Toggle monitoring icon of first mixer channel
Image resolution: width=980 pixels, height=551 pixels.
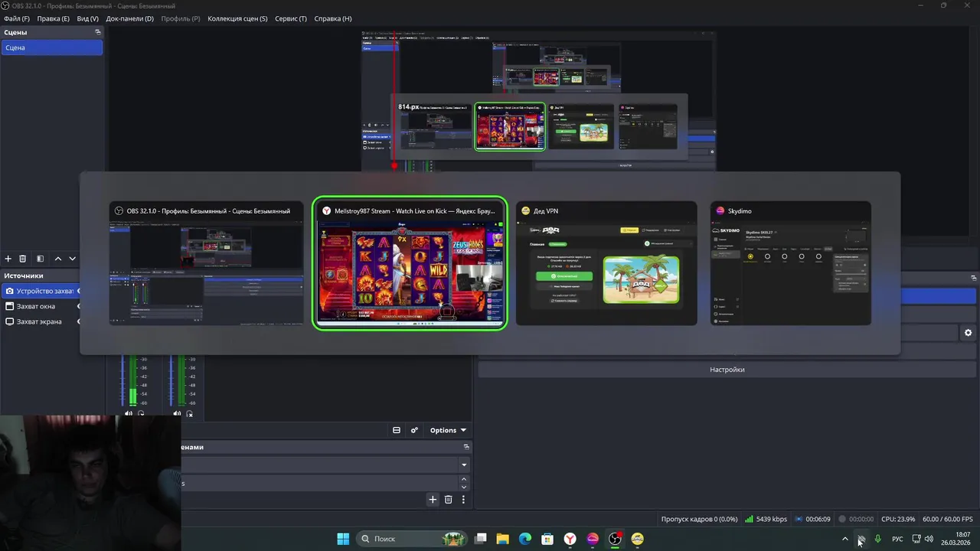pos(141,414)
